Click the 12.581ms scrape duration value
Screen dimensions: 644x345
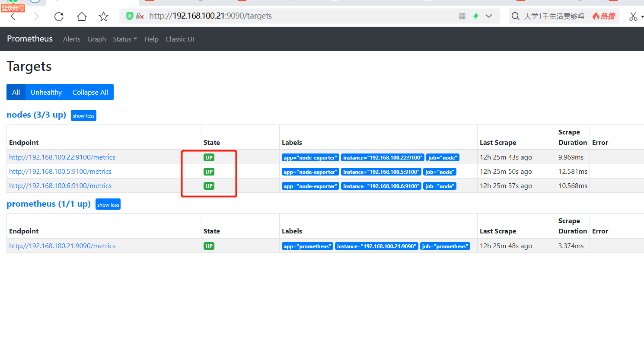click(573, 172)
